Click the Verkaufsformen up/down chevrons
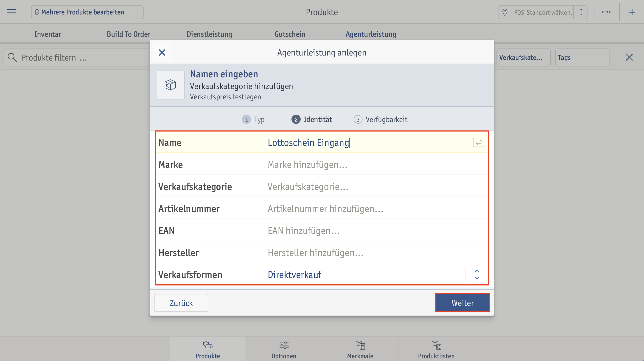644x361 pixels. [477, 274]
